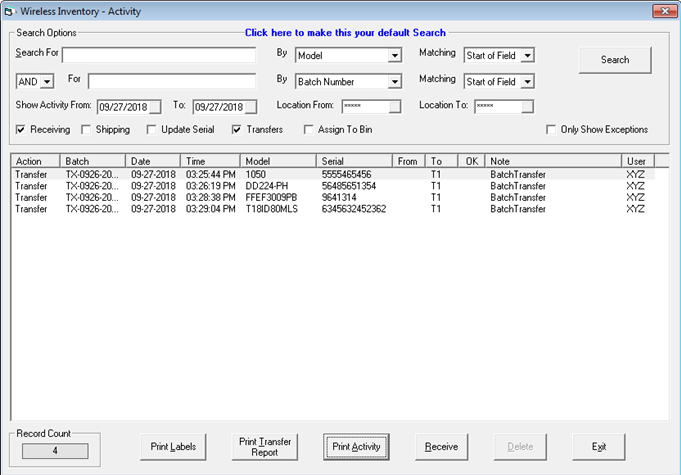The height and width of the screenshot is (475, 681).
Task: Select the transfer row with model 1050
Action: coord(333,175)
